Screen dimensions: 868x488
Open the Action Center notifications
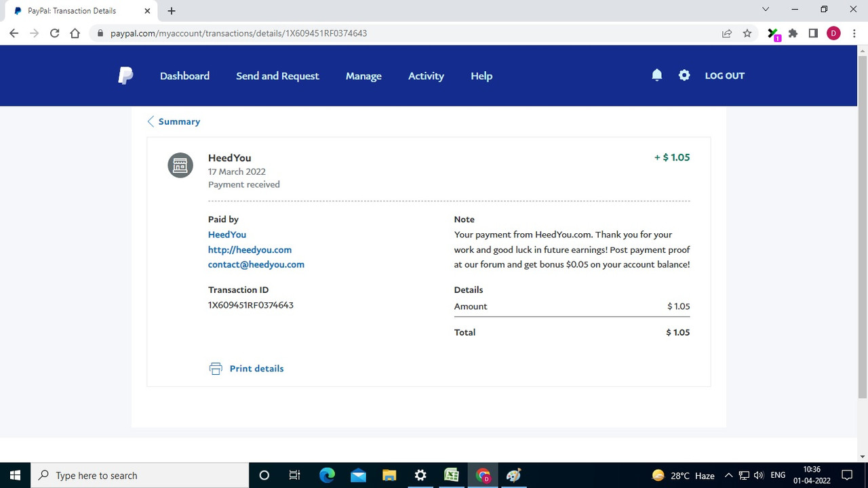(847, 475)
